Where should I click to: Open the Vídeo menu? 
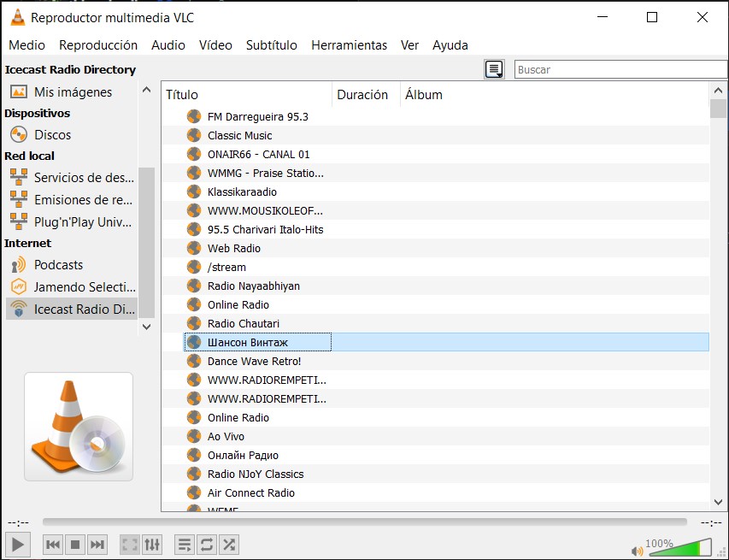[215, 45]
